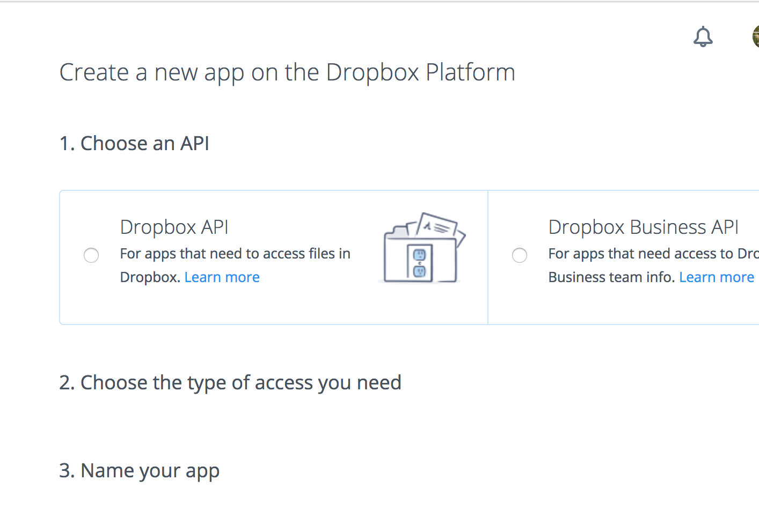This screenshot has height=532, width=759.
Task: Open Learn more link for Dropbox Business API
Action: pos(716,277)
